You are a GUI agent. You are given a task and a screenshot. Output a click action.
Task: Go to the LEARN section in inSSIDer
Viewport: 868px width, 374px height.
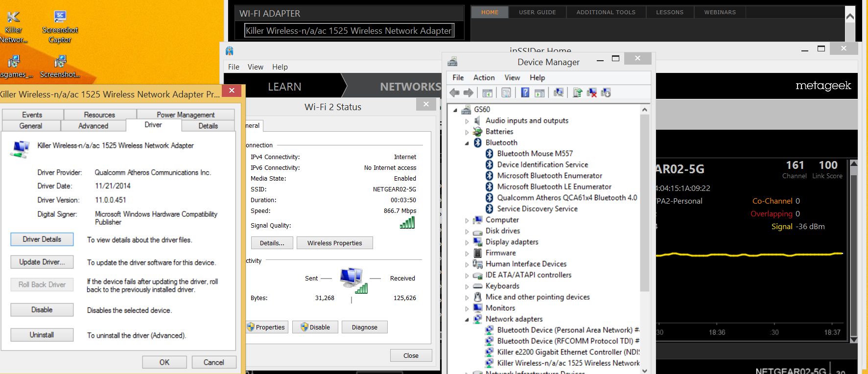tap(284, 87)
